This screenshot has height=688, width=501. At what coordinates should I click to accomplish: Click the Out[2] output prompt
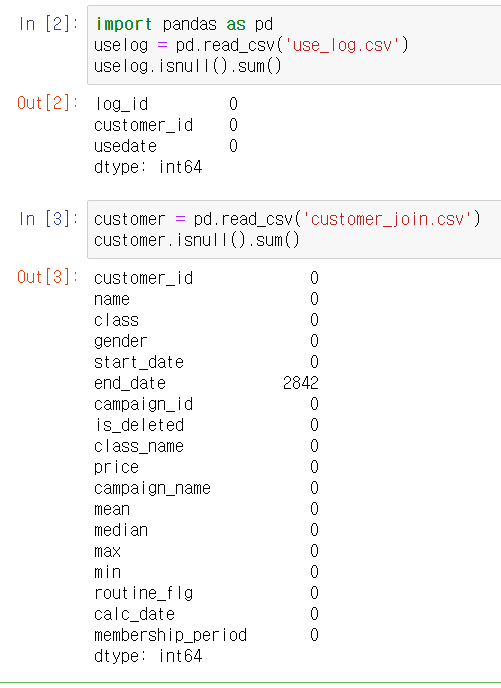48,103
